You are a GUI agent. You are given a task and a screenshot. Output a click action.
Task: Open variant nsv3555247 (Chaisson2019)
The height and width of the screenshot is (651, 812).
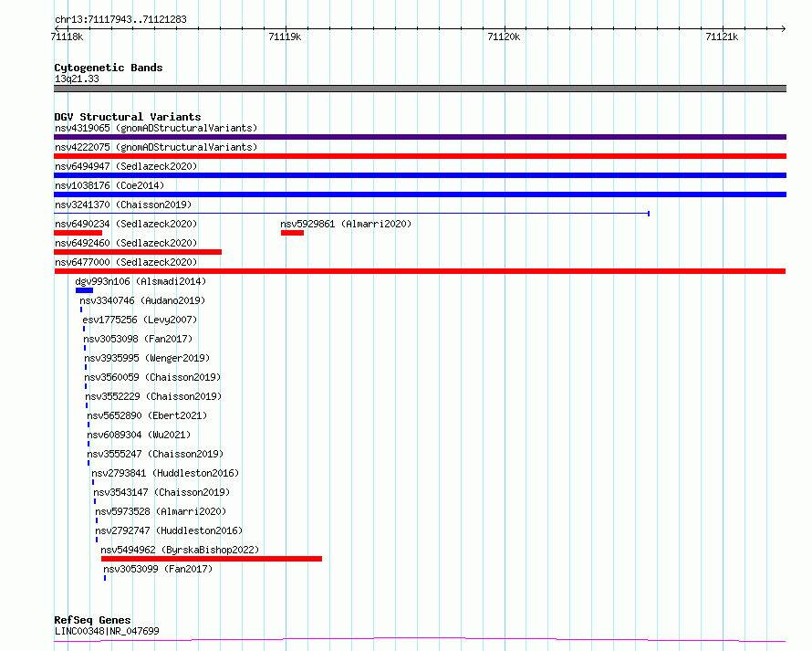(155, 454)
